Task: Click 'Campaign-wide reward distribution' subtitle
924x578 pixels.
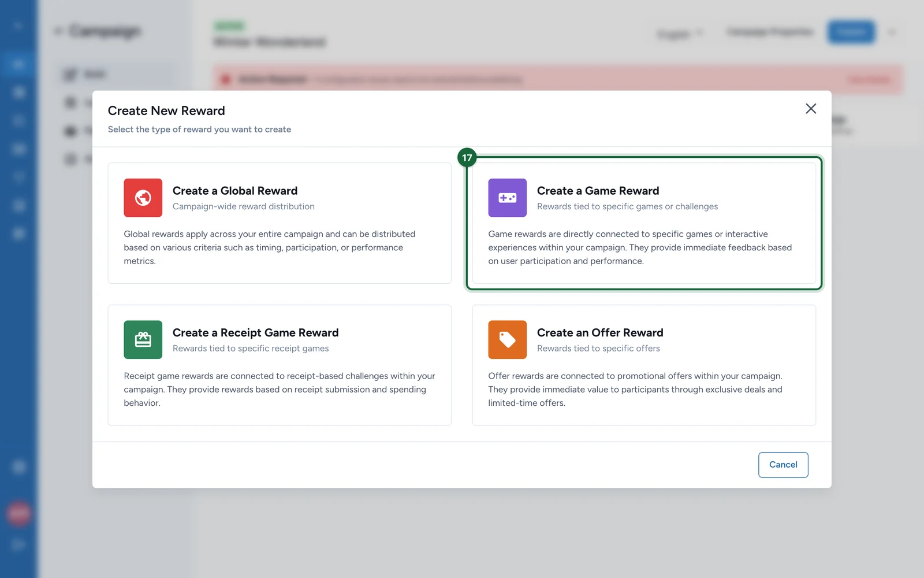Action: 244,206
